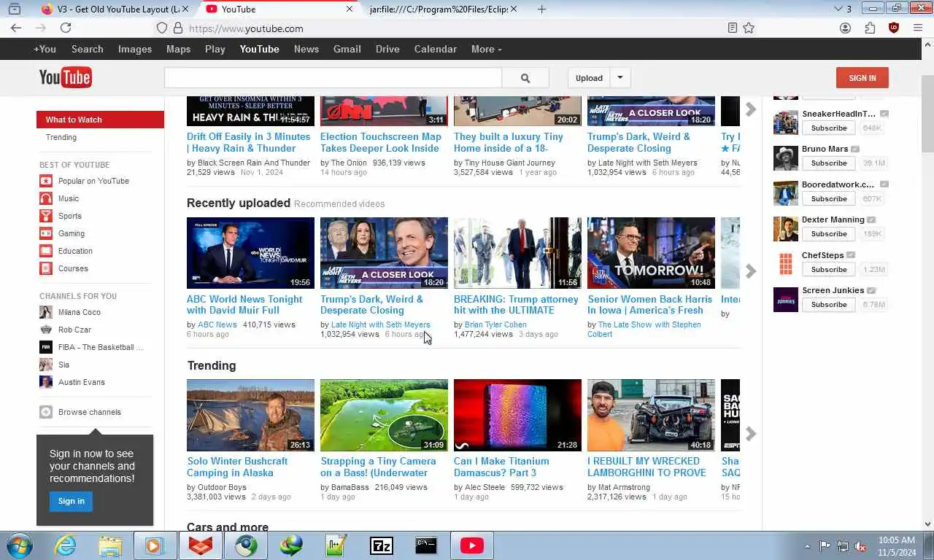Image resolution: width=934 pixels, height=560 pixels.
Task: Click the red SIGN IN button
Action: (862, 78)
